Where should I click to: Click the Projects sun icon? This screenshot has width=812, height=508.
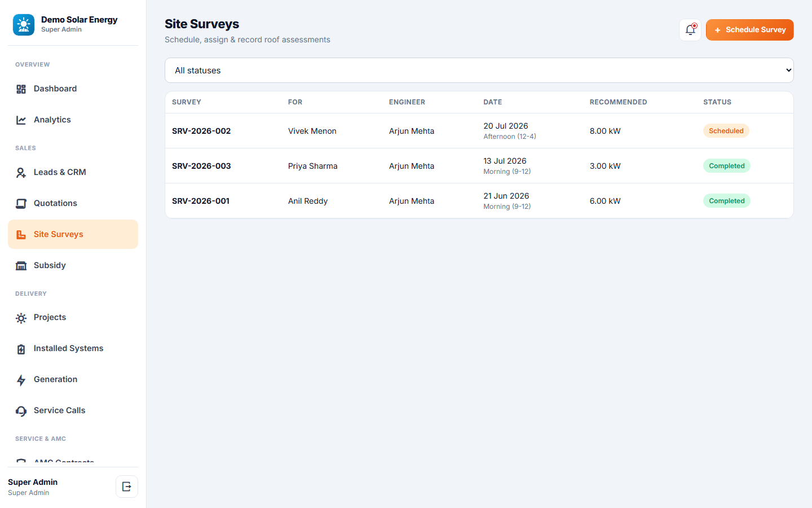(x=21, y=318)
